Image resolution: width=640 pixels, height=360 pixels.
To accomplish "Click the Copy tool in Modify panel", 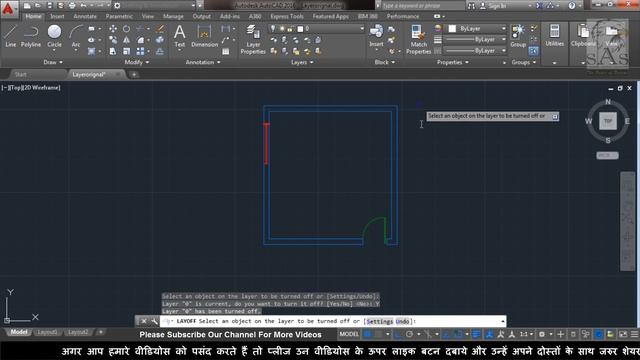I will pos(113,40).
